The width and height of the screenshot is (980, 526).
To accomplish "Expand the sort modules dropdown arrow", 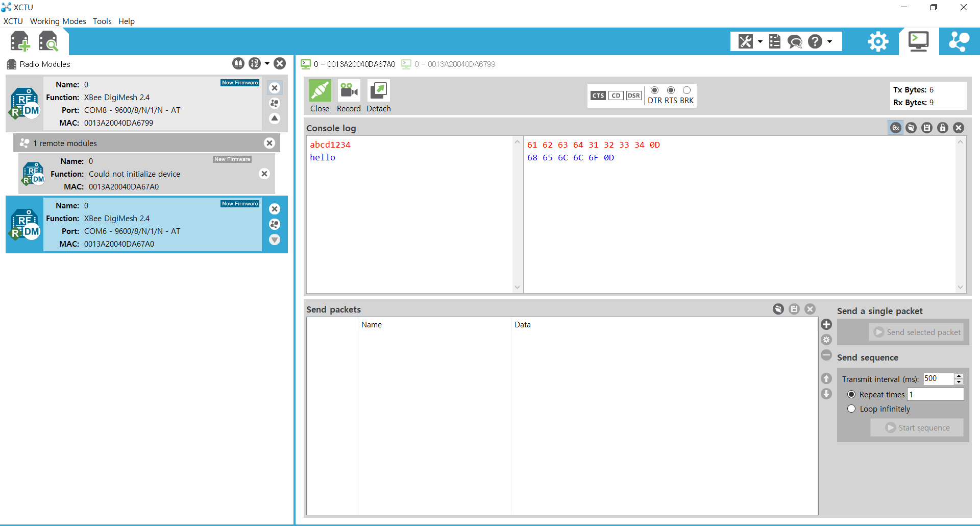I will (267, 64).
